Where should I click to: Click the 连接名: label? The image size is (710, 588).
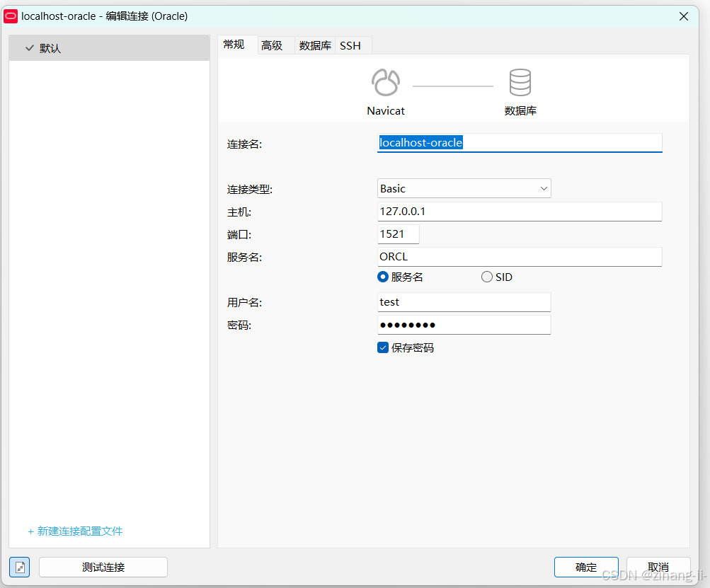[244, 144]
